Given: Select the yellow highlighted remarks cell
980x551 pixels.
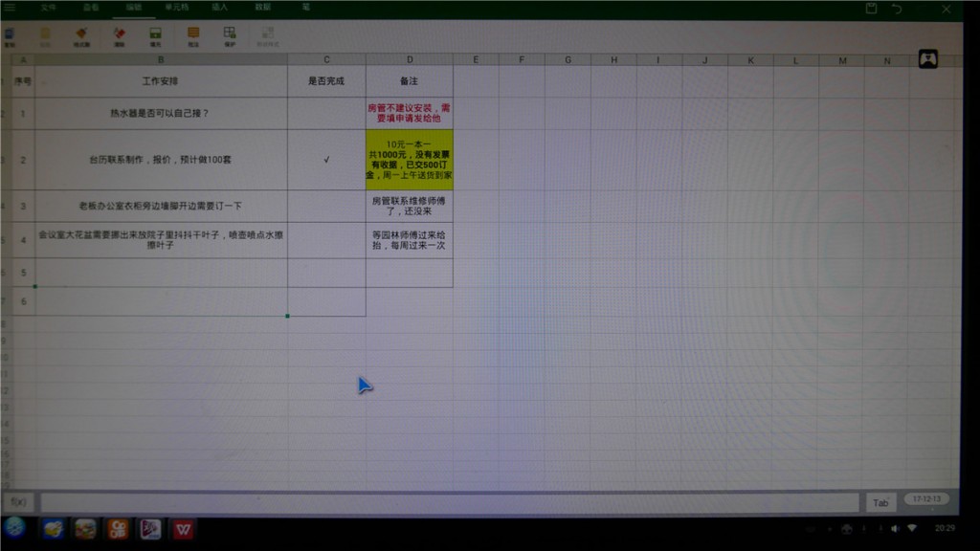Looking at the screenshot, I should (409, 160).
